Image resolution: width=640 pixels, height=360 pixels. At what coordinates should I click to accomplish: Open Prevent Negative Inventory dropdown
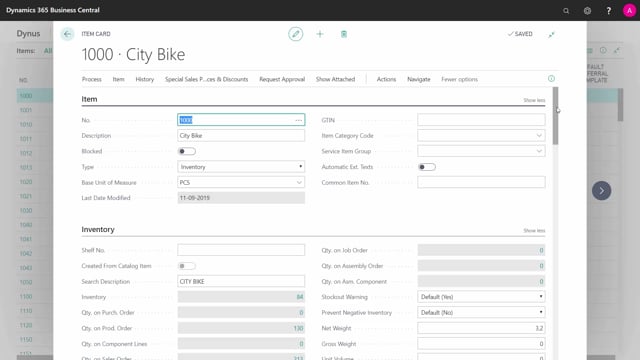pyautogui.click(x=481, y=312)
